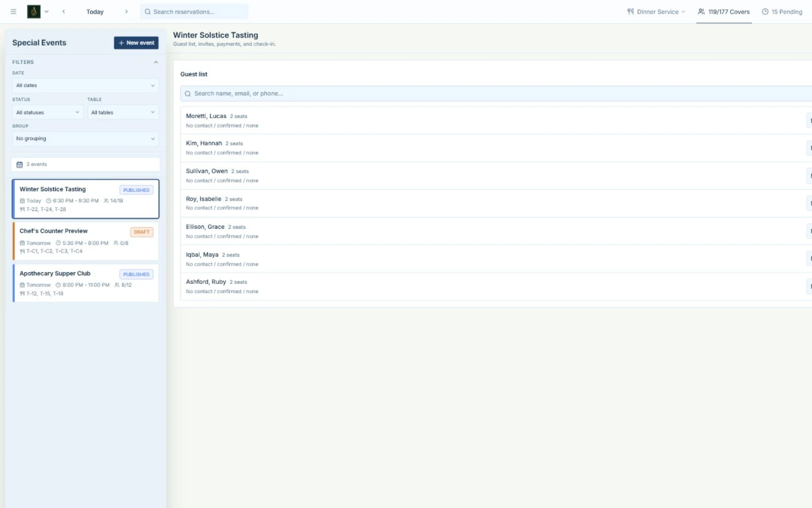812x508 pixels.
Task: Open the No grouping dropdown
Action: 85,139
